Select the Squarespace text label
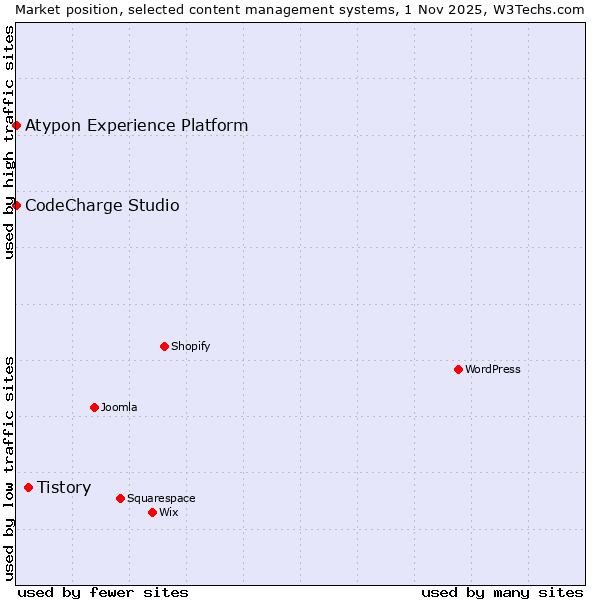Image resolution: width=600 pixels, height=600 pixels. pos(161,498)
